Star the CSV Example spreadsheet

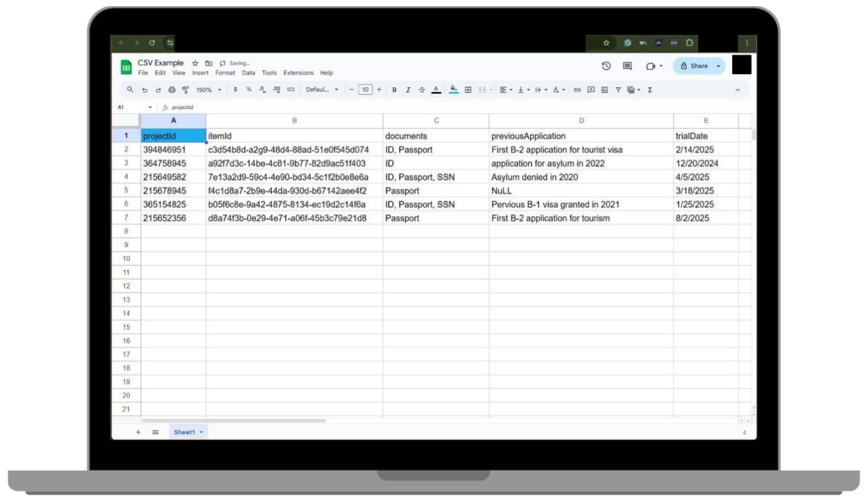pyautogui.click(x=194, y=62)
